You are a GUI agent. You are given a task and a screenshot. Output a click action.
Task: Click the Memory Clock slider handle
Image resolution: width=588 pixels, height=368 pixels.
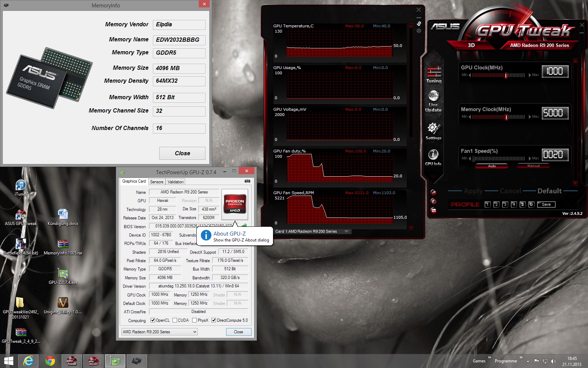506,117
